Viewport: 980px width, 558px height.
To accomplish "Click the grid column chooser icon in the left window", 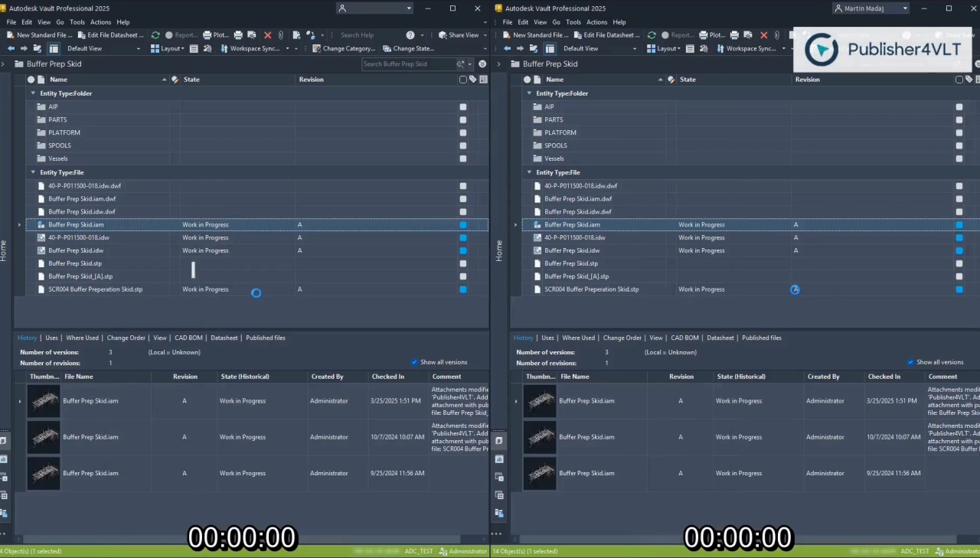I will [483, 80].
